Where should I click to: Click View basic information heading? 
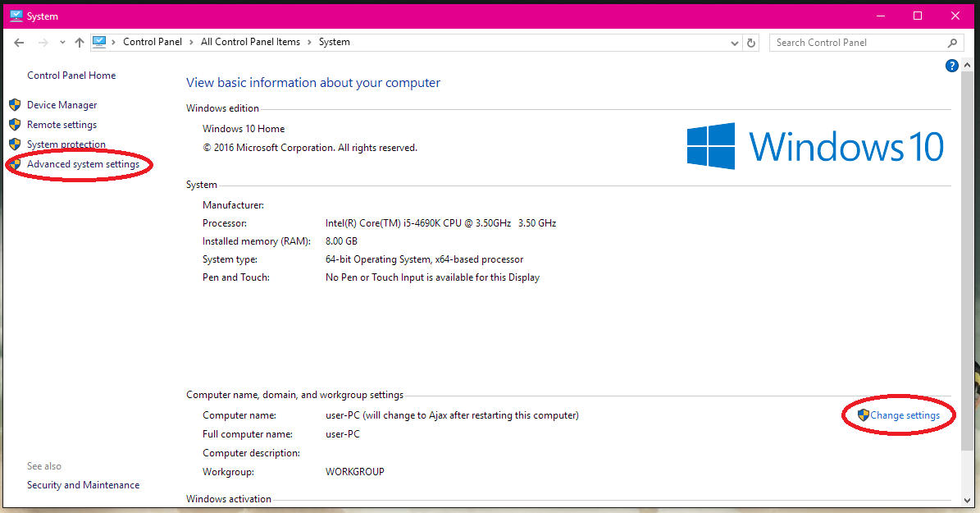(313, 83)
